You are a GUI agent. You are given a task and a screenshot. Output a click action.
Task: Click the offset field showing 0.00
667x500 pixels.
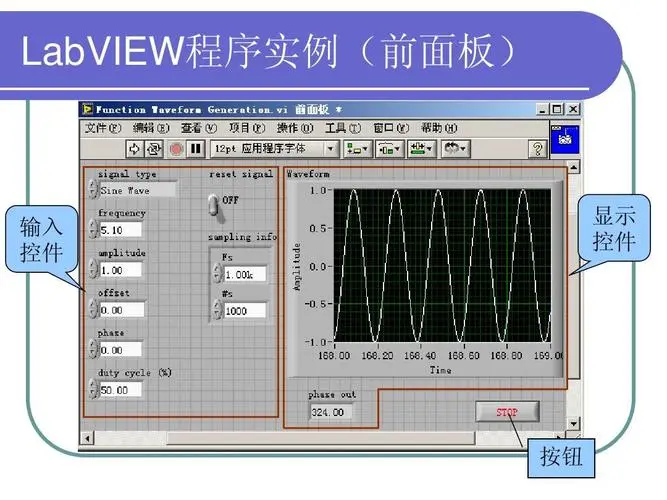121,310
